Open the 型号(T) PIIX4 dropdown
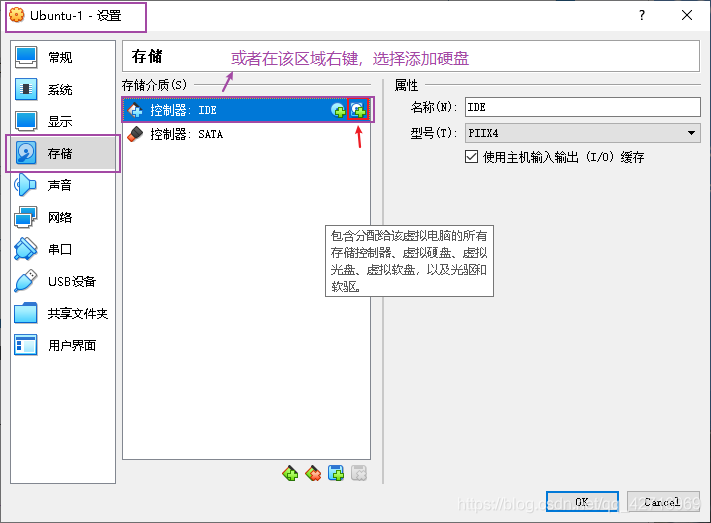This screenshot has height=523, width=711. tap(583, 133)
